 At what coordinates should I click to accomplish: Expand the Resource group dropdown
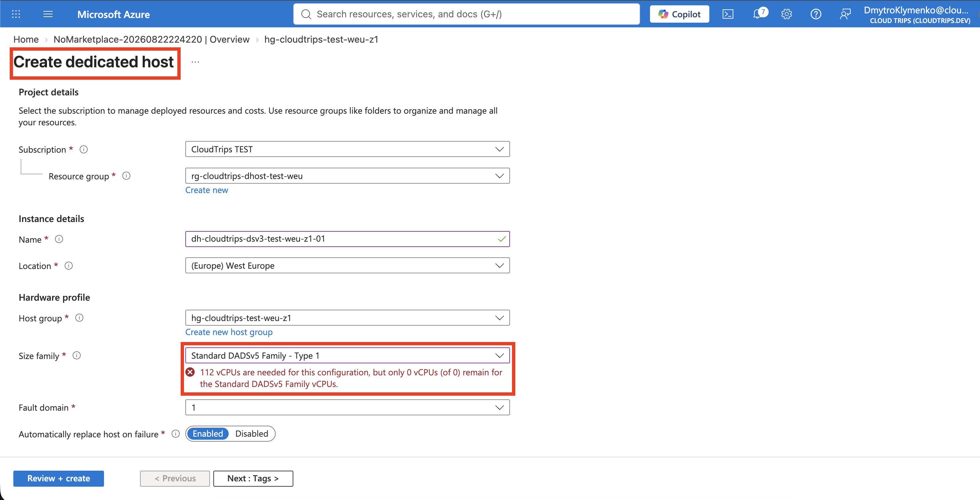[x=347, y=176]
